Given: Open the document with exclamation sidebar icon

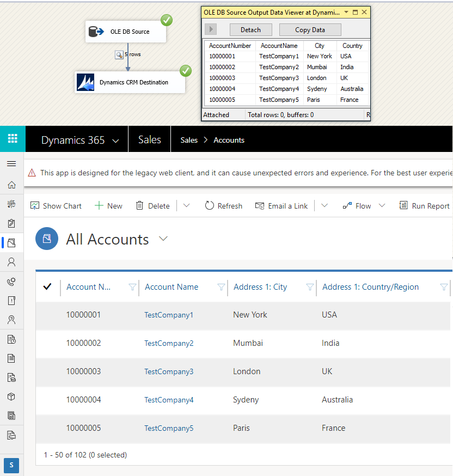Looking at the screenshot, I should click(x=11, y=301).
